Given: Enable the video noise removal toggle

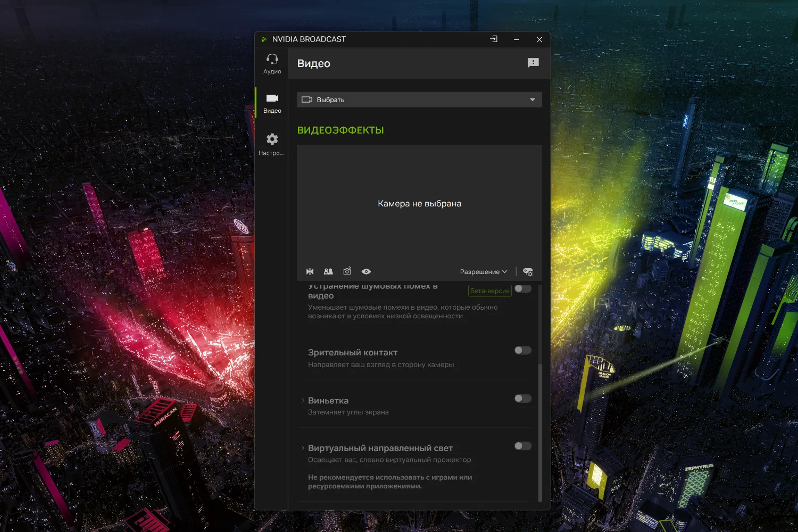Looking at the screenshot, I should 523,288.
